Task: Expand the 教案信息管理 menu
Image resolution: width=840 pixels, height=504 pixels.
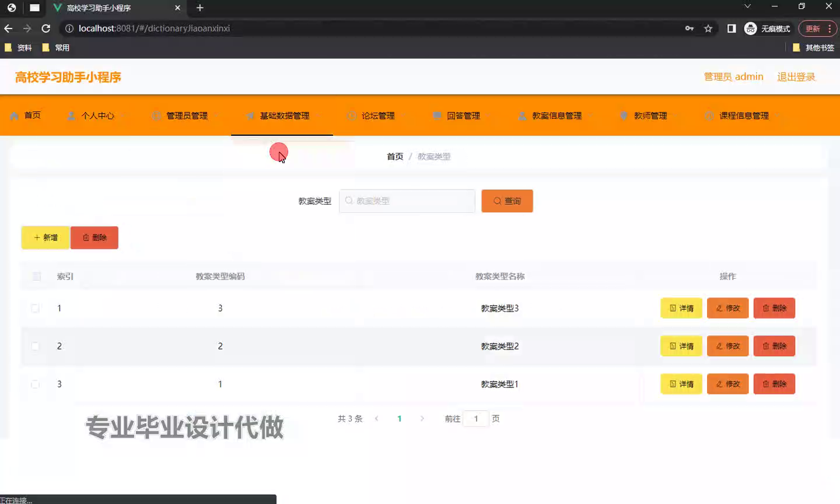Action: (x=556, y=116)
